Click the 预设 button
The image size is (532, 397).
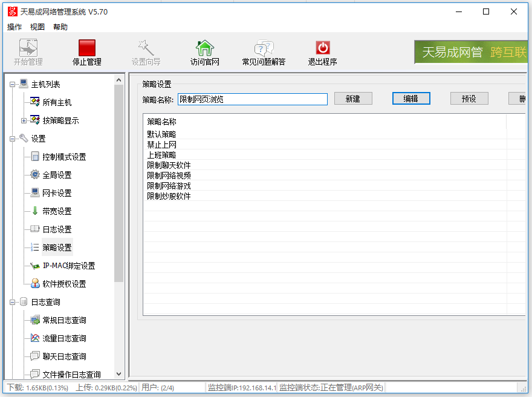469,99
